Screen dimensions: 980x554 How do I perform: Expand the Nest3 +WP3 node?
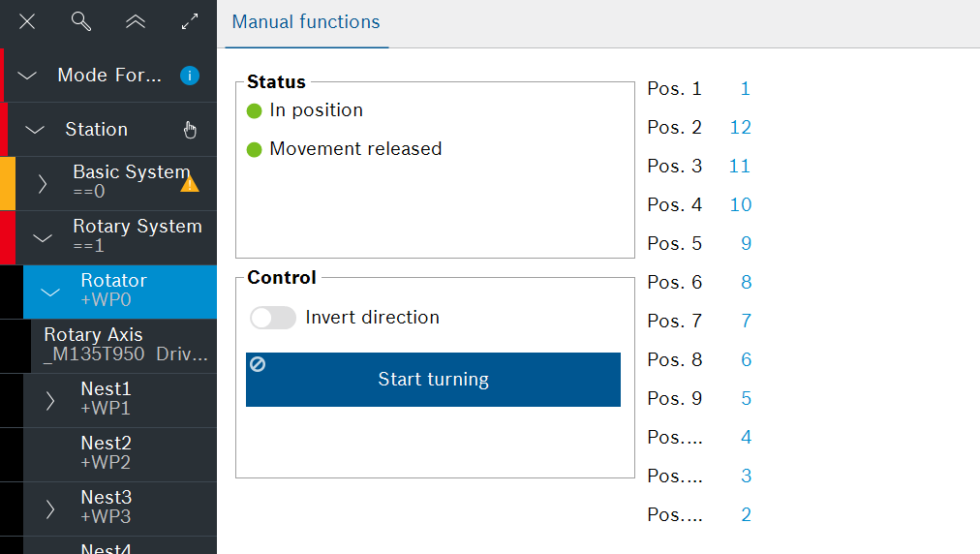(x=50, y=509)
